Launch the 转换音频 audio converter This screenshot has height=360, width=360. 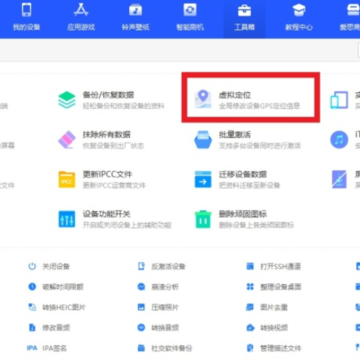tap(158, 328)
